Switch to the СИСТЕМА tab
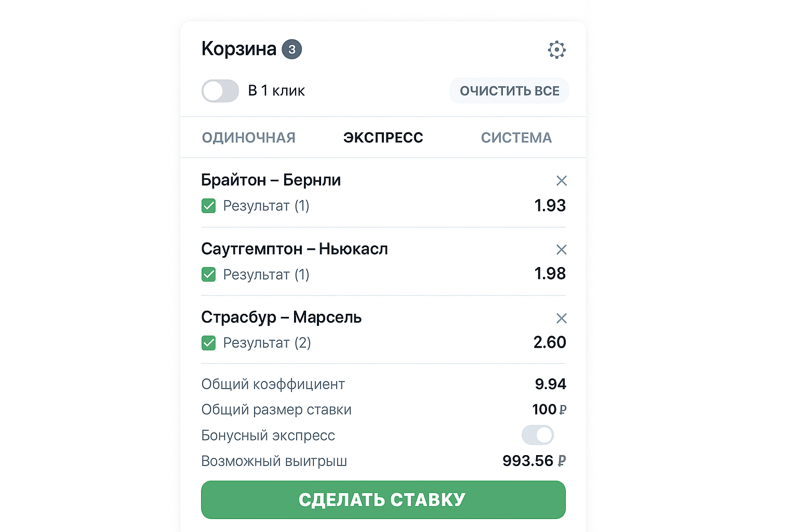The image size is (798, 532). (x=516, y=137)
